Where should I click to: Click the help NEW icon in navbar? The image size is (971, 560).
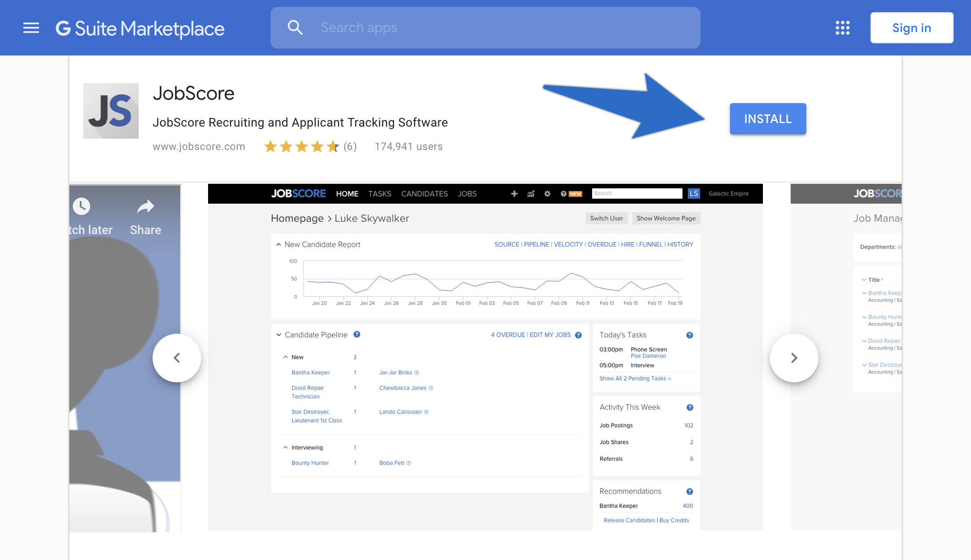pos(571,194)
